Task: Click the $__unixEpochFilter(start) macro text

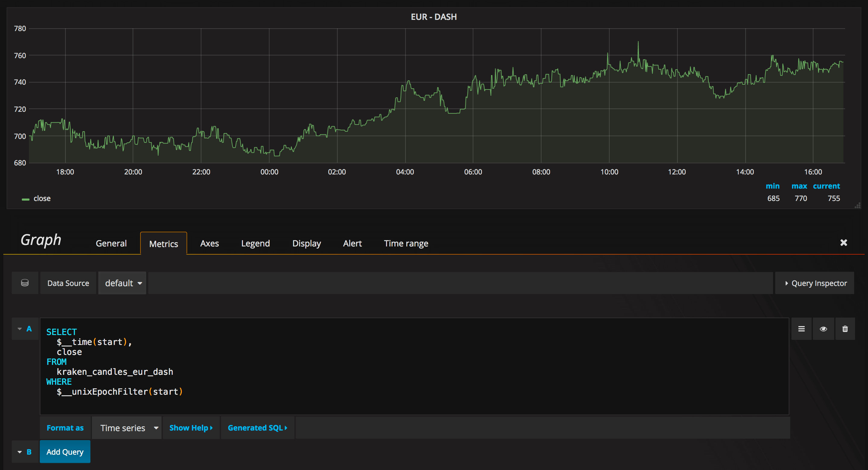Action: 120,392
